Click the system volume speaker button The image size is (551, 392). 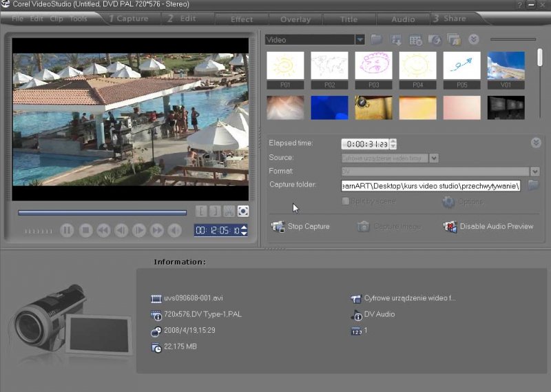pyautogui.click(x=175, y=231)
